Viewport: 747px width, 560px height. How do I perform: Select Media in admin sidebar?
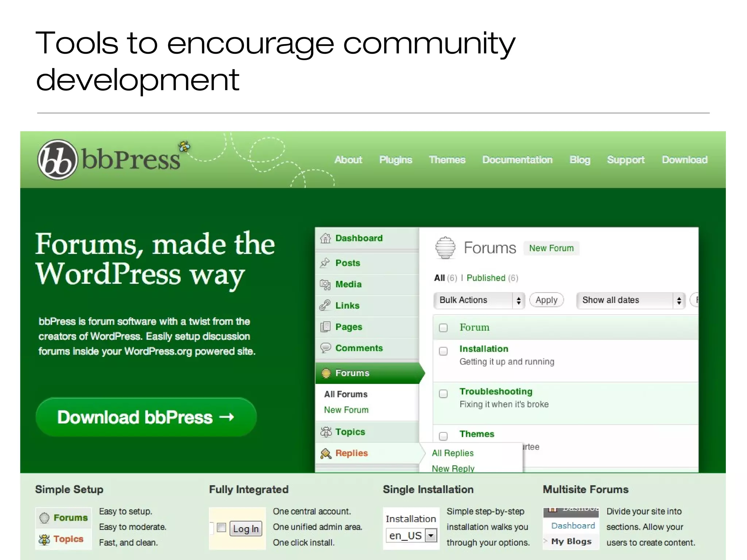[x=367, y=284]
